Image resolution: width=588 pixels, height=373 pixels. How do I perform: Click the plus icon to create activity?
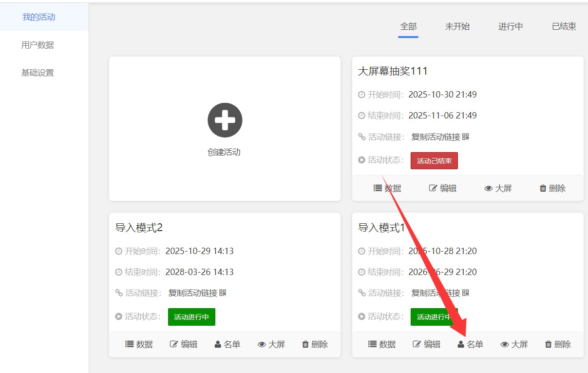tap(225, 120)
